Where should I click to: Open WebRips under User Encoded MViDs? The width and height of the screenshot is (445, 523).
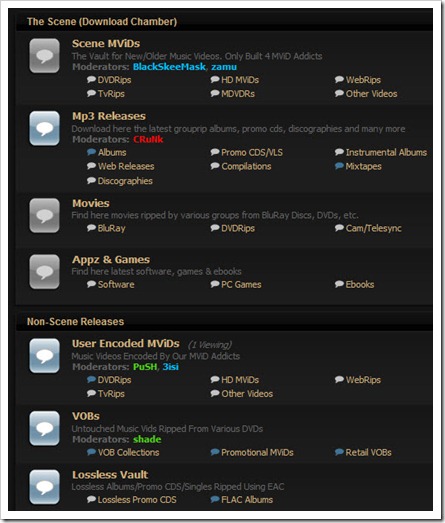363,380
